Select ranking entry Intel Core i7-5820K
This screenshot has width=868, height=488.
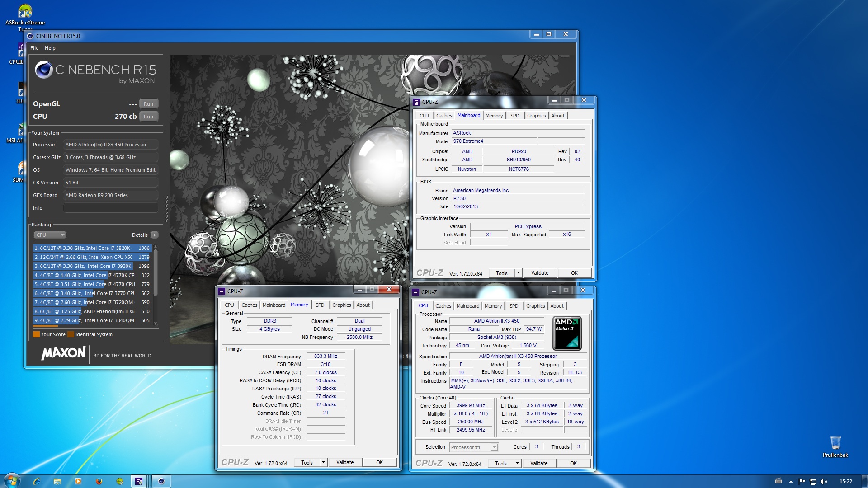click(x=92, y=248)
